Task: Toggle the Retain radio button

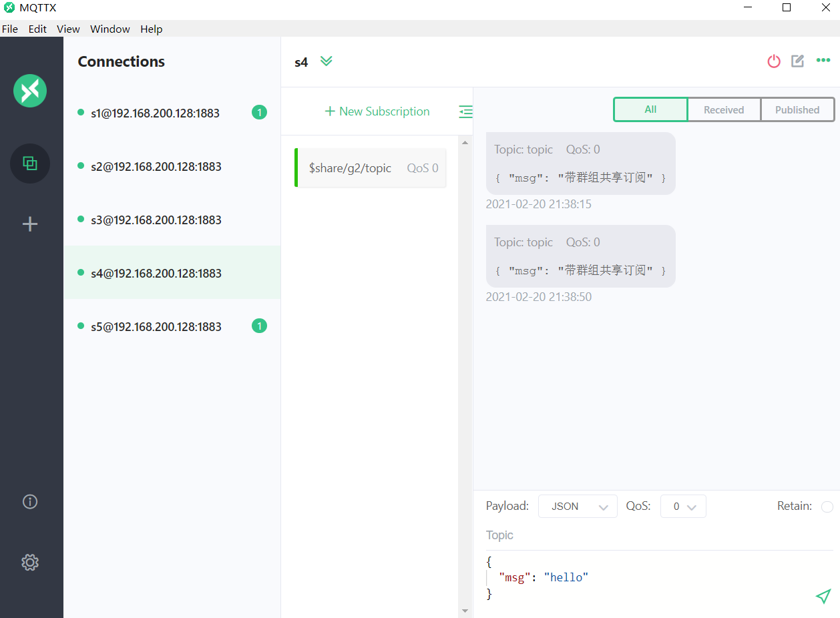Action: pos(827,507)
